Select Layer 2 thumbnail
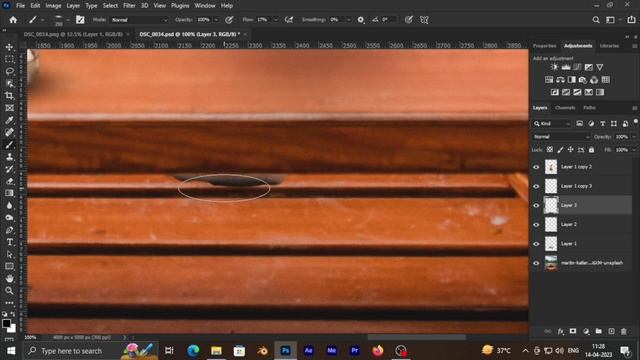Screen dimensions: 640x360 tap(551, 224)
